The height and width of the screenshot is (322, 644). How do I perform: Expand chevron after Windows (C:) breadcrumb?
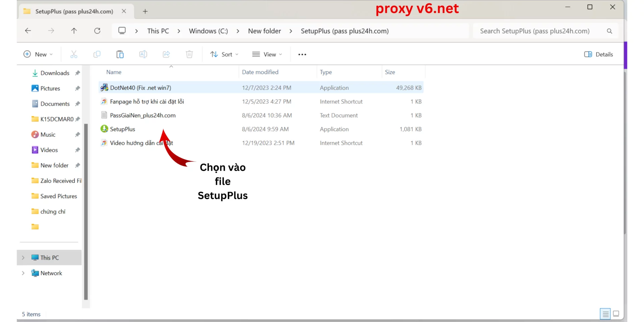click(x=238, y=31)
